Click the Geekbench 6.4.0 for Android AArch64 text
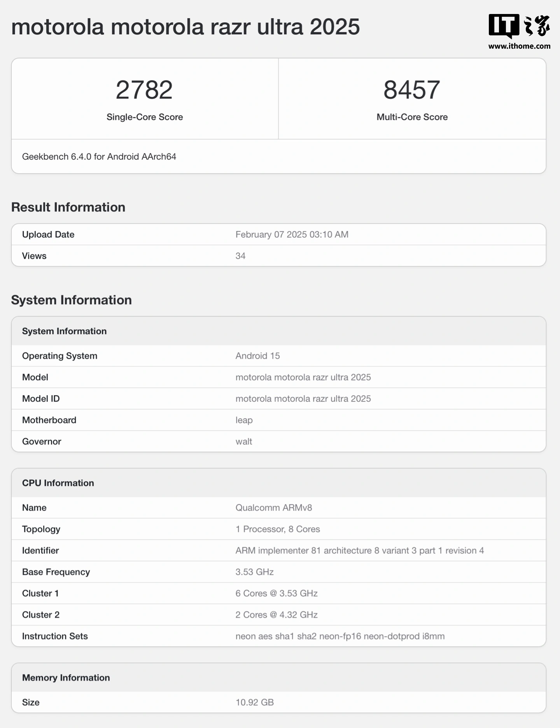The image size is (560, 728). coord(99,157)
